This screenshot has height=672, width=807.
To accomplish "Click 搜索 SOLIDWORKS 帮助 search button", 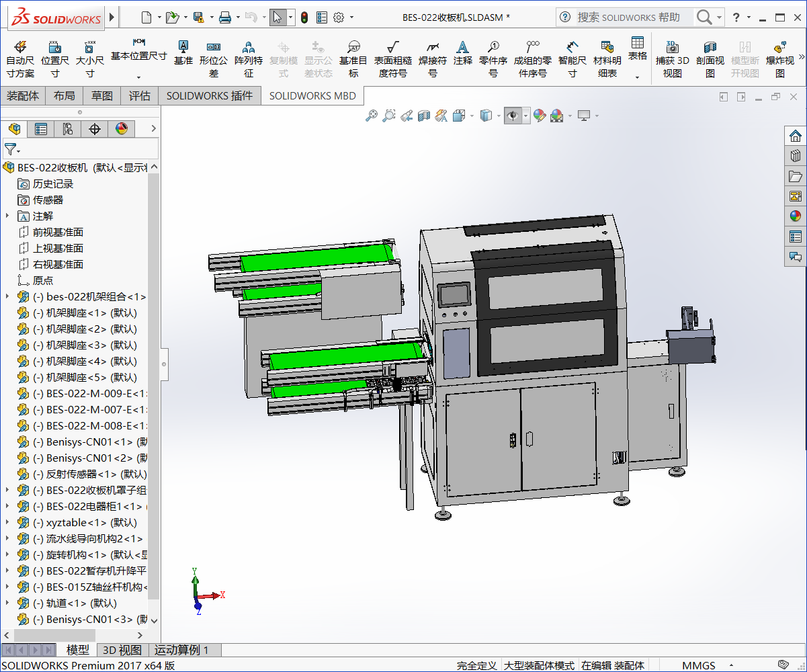I will (x=705, y=17).
